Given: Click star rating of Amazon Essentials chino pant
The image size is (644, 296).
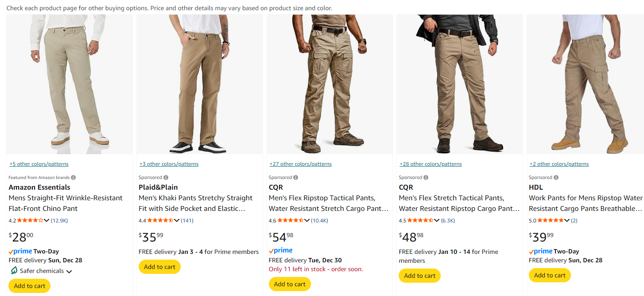Looking at the screenshot, I should (x=30, y=220).
